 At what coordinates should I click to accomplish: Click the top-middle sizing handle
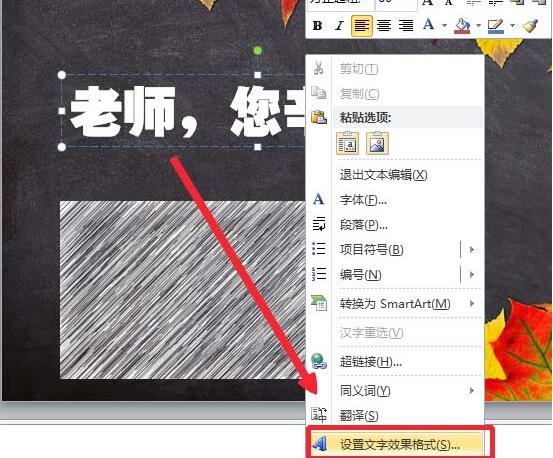point(258,75)
